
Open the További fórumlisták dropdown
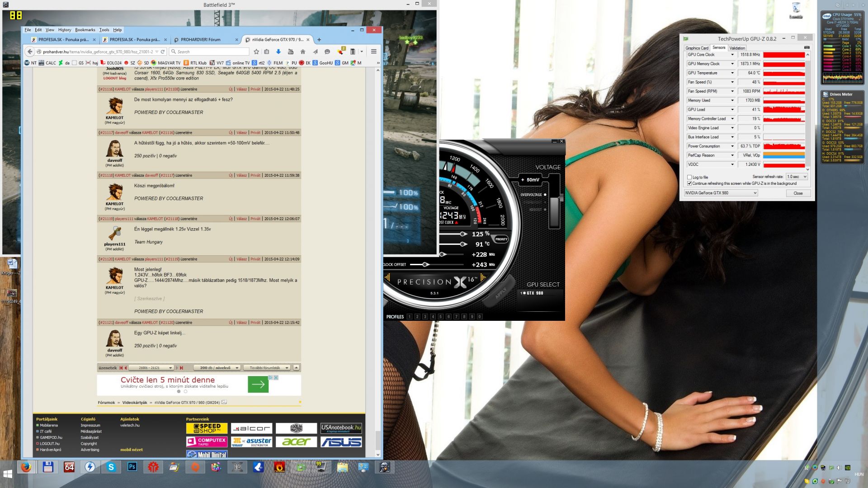click(267, 368)
